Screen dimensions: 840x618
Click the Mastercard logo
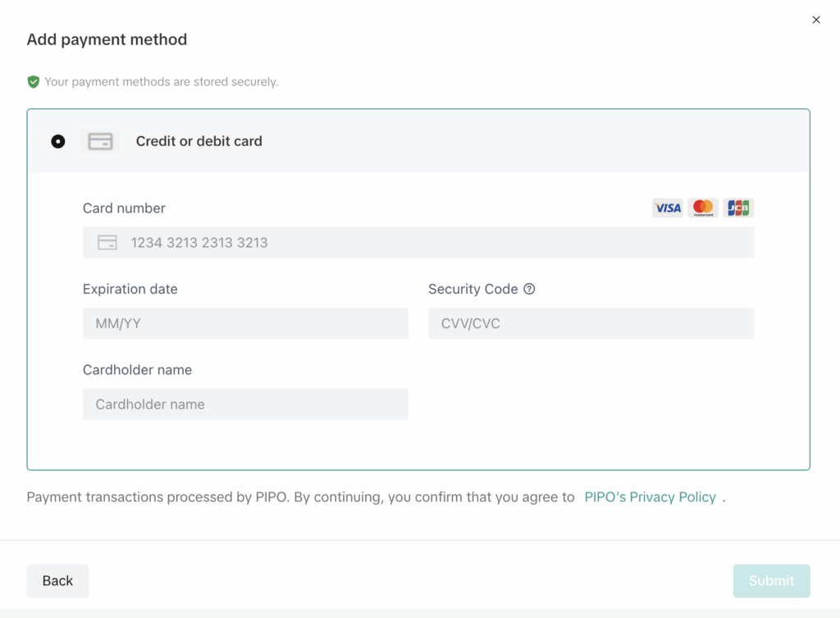(703, 208)
